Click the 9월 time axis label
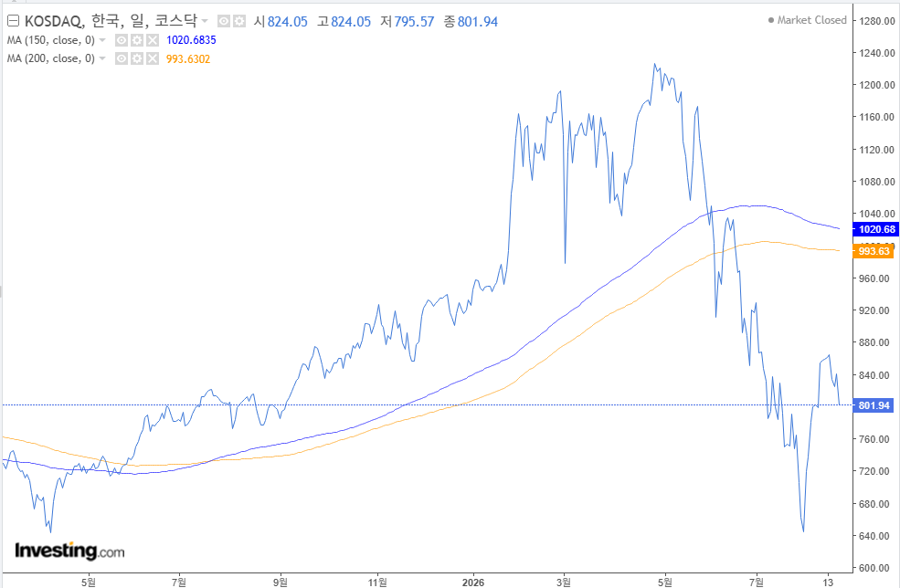This screenshot has height=588, width=900. coord(281,583)
